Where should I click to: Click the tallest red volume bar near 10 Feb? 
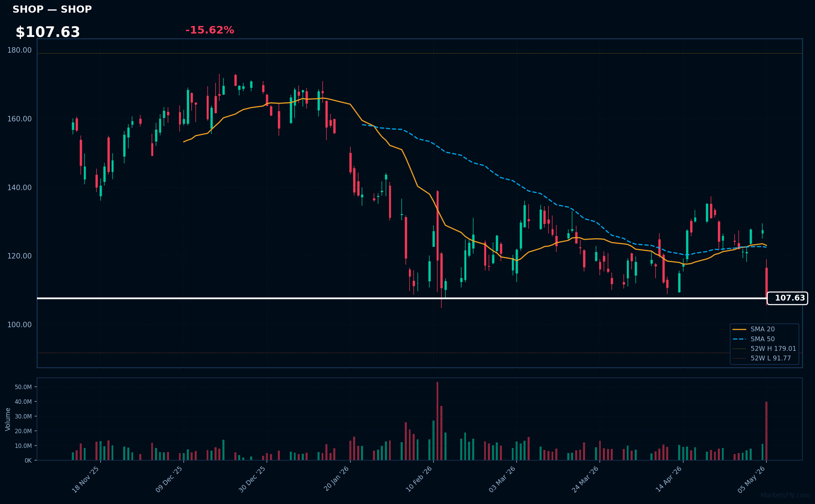click(x=437, y=421)
